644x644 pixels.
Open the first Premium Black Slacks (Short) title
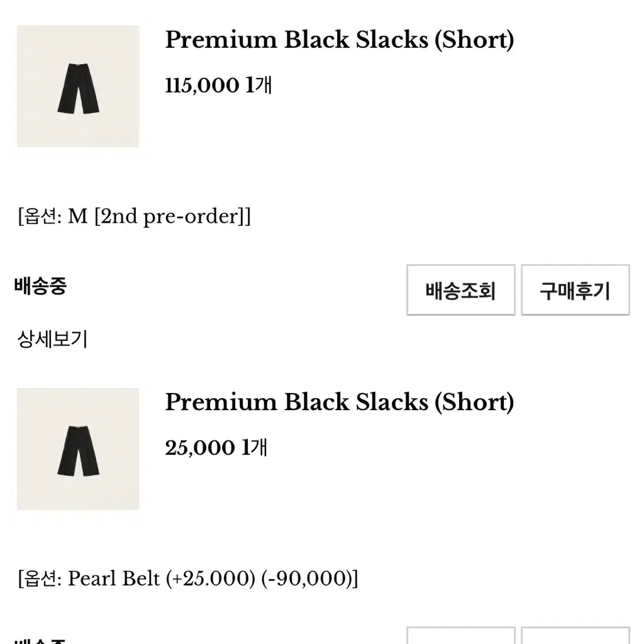tap(339, 40)
